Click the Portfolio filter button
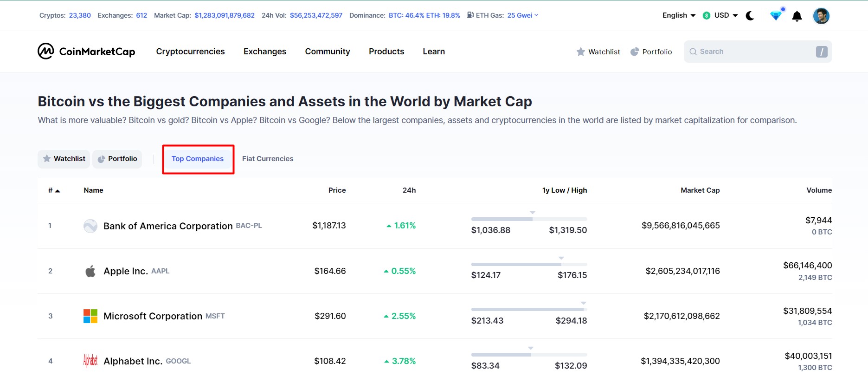This screenshot has width=868, height=383. (117, 159)
